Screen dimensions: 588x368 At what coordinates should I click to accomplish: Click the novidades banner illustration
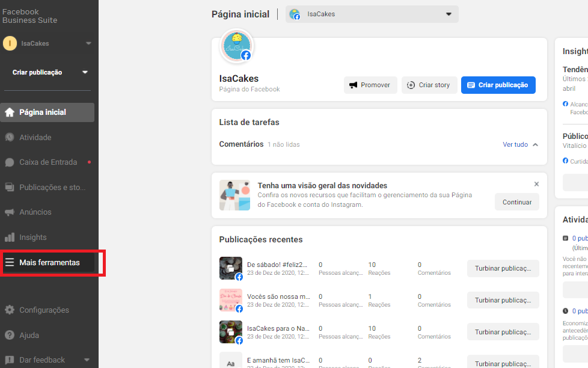234,195
